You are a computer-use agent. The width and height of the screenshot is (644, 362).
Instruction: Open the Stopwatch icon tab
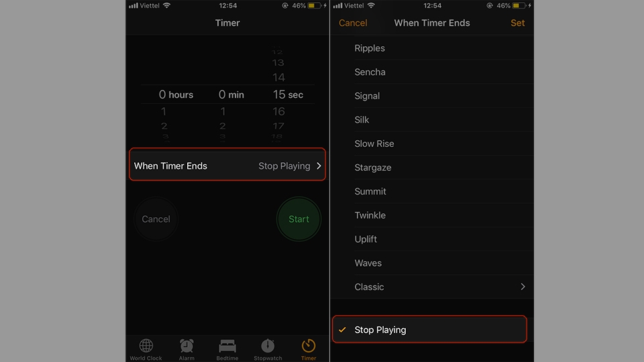(268, 346)
